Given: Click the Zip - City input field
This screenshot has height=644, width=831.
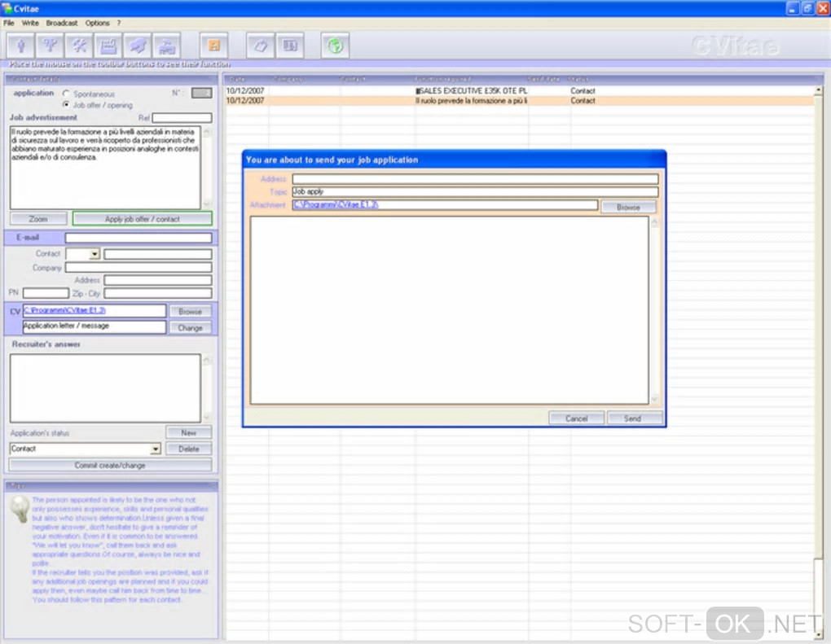Looking at the screenshot, I should pyautogui.click(x=158, y=293).
